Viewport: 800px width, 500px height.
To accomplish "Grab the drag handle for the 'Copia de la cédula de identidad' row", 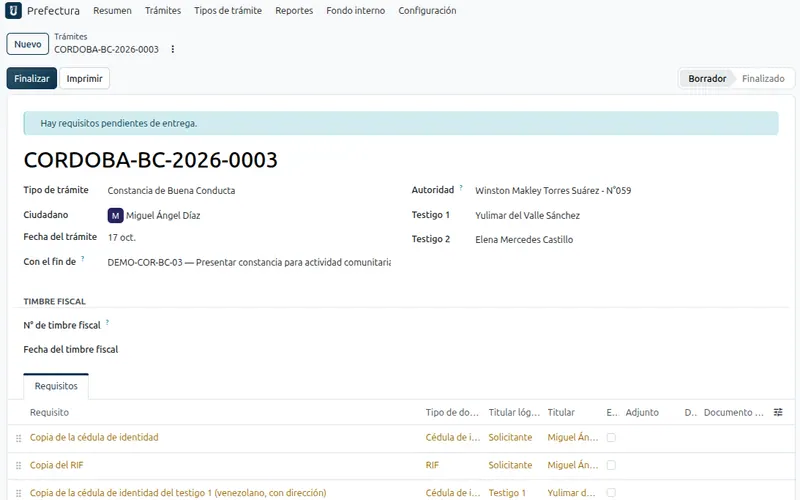I will coord(18,438).
